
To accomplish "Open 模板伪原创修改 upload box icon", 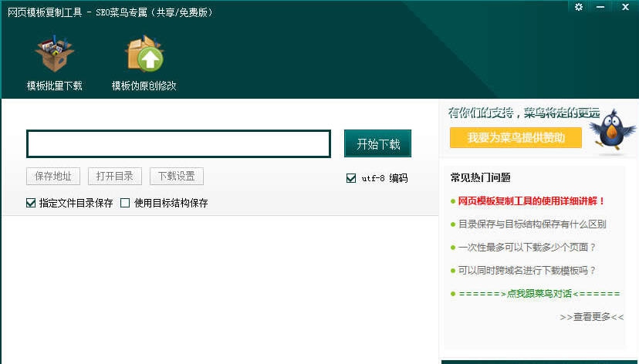I will tap(144, 54).
